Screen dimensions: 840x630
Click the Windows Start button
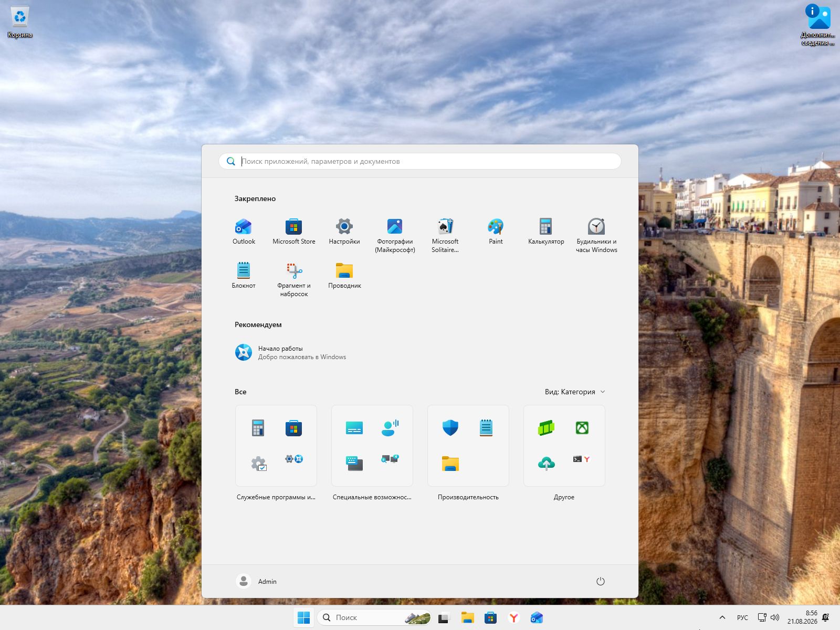pyautogui.click(x=303, y=617)
